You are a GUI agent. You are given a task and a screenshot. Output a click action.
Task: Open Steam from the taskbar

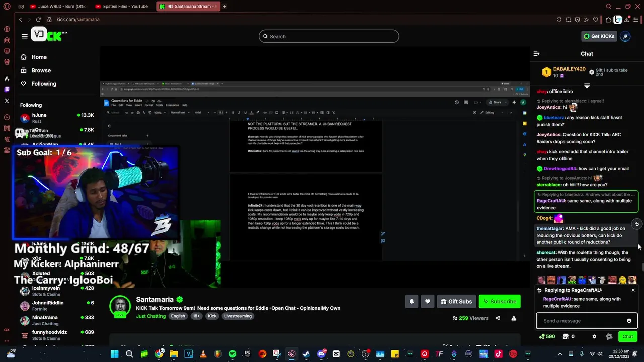(306, 354)
